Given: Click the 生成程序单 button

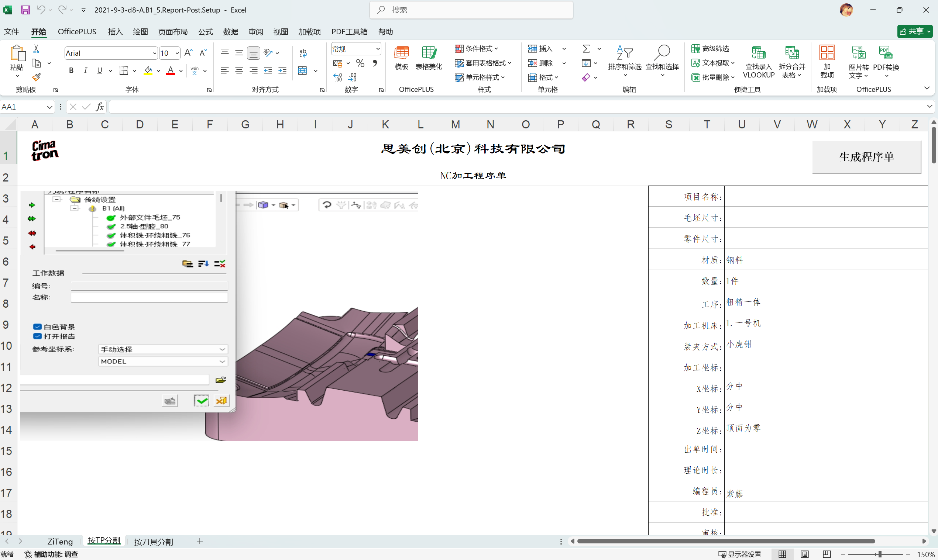Looking at the screenshot, I should point(866,157).
